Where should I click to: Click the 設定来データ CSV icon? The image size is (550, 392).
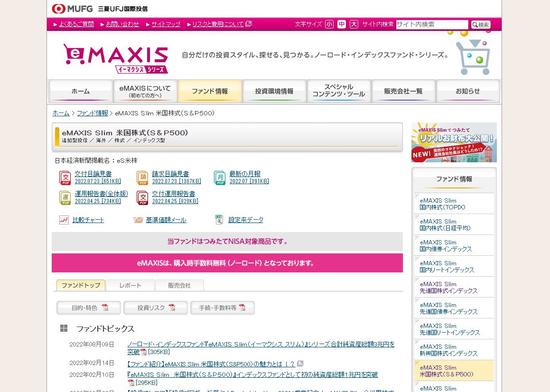tap(219, 220)
